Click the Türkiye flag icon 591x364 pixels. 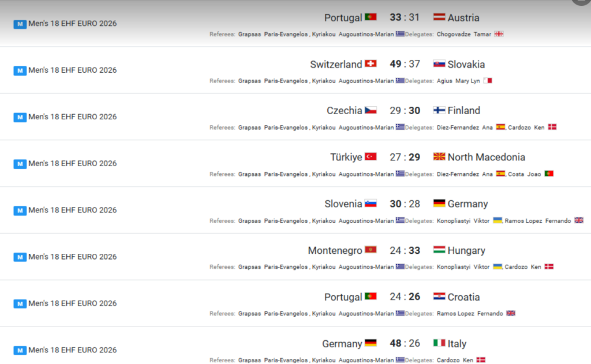(371, 156)
